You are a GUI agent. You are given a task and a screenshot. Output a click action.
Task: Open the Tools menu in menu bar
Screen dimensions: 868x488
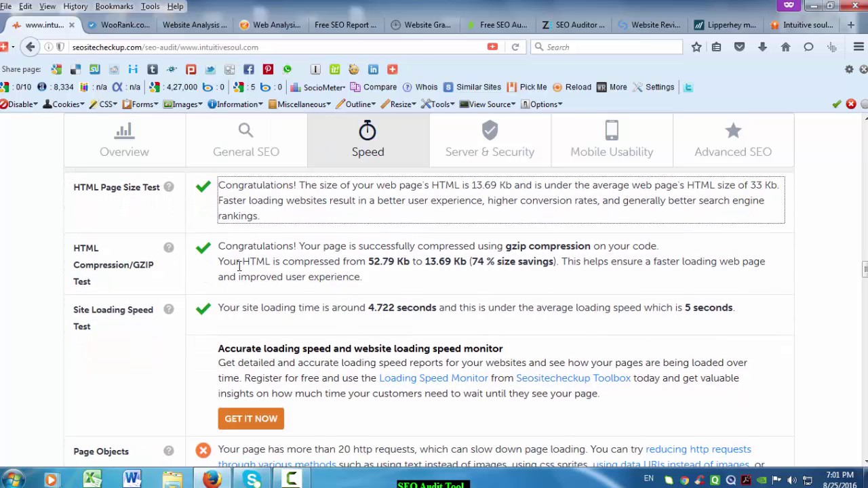(150, 6)
